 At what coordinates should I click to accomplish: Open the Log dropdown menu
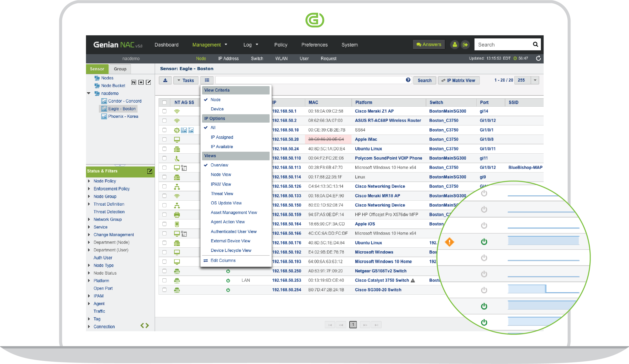pos(251,45)
